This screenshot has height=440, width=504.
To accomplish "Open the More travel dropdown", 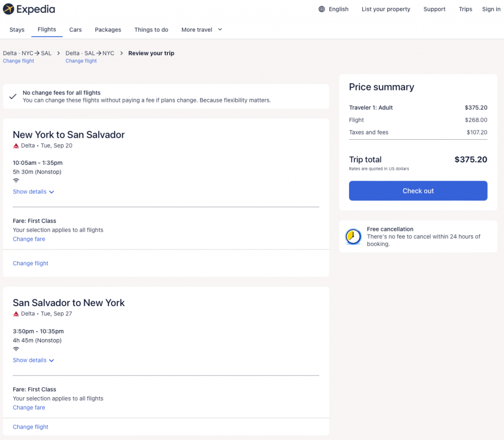I will coord(201,30).
